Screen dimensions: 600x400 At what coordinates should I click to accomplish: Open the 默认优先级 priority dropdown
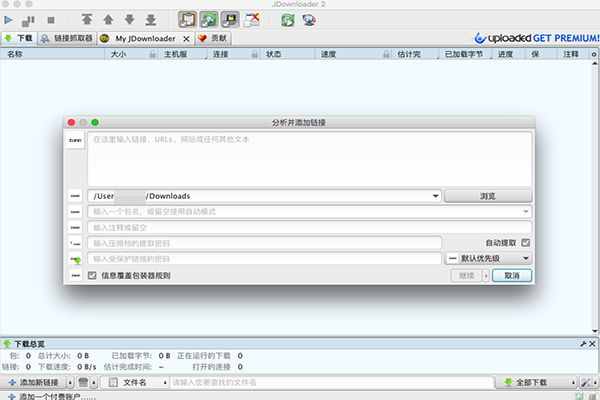click(526, 258)
